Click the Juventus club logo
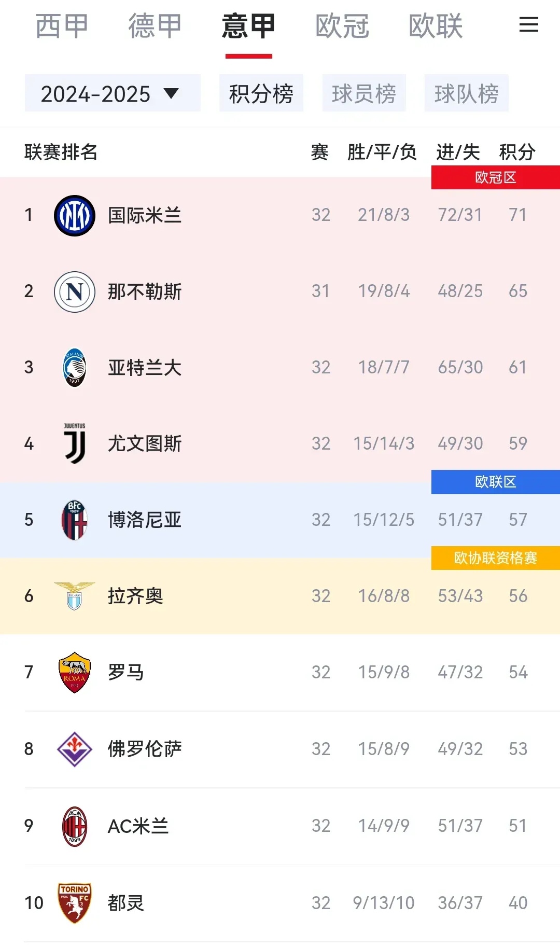 74,443
